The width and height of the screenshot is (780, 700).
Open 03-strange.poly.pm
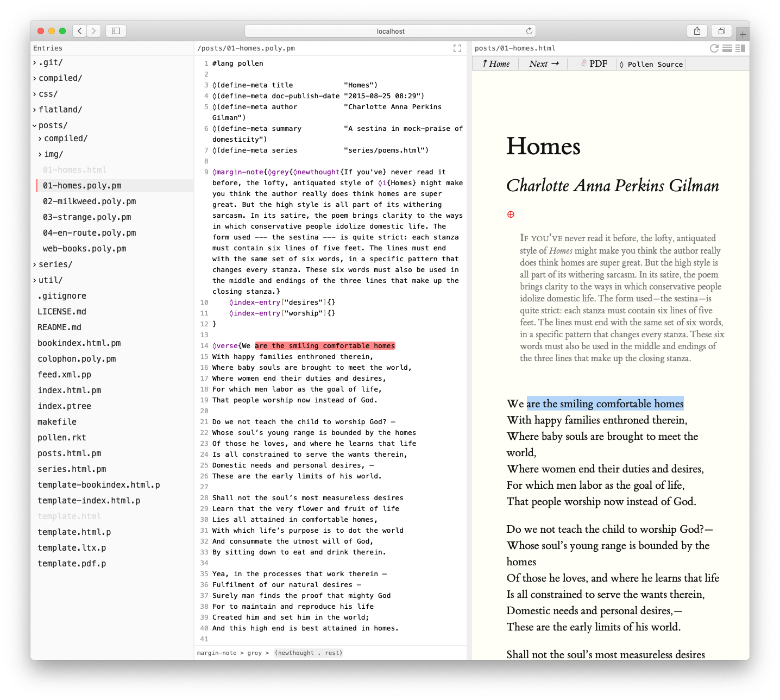click(x=87, y=217)
